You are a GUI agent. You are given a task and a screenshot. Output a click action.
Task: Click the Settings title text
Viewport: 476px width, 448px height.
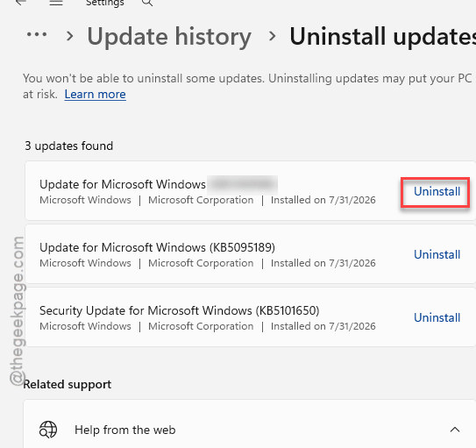click(x=104, y=3)
